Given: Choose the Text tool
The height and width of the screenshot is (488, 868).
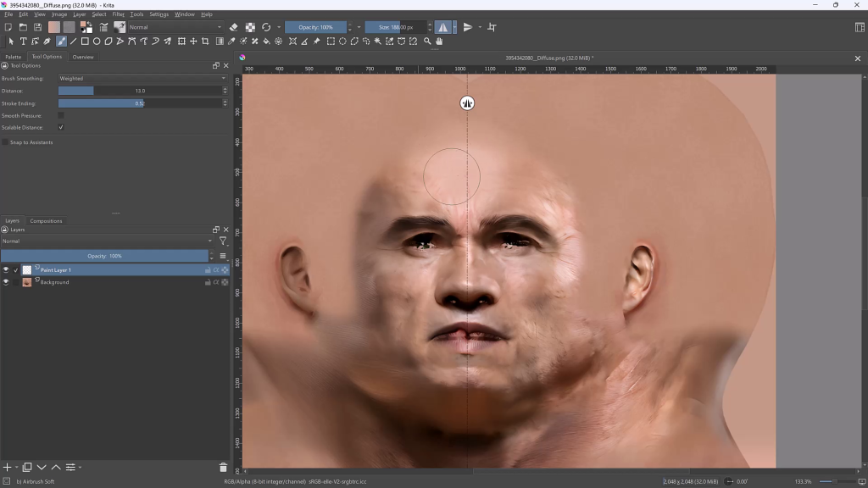Looking at the screenshot, I should pos(23,41).
